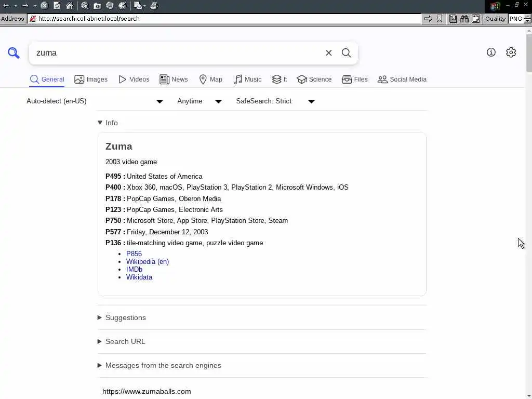Expand Messages from the search engines

(x=159, y=365)
